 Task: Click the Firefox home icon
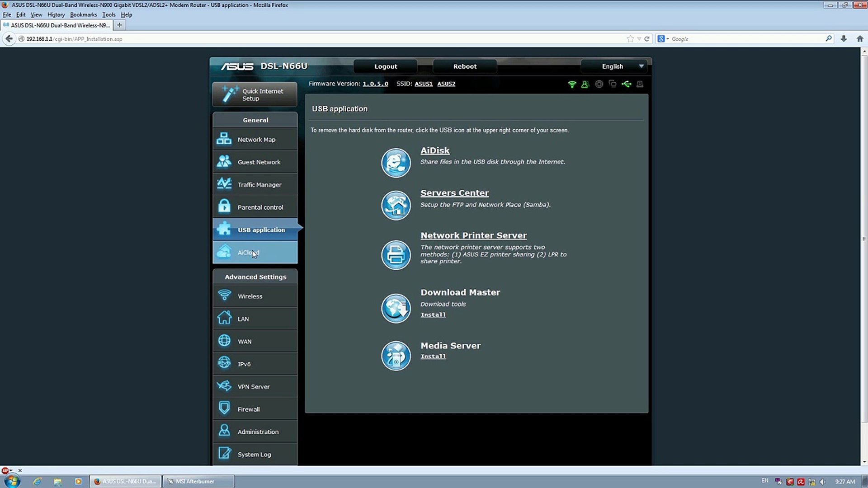tap(860, 39)
